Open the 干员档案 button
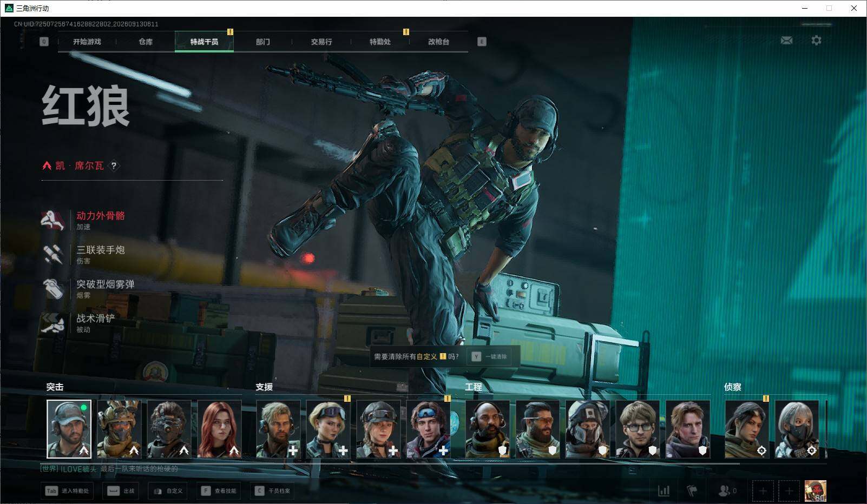This screenshot has height=504, width=867. 273,491
